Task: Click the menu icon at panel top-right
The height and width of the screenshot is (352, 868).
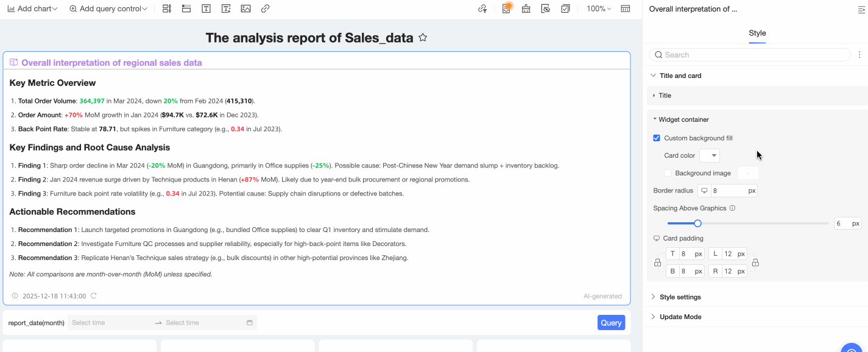Action: tap(861, 9)
